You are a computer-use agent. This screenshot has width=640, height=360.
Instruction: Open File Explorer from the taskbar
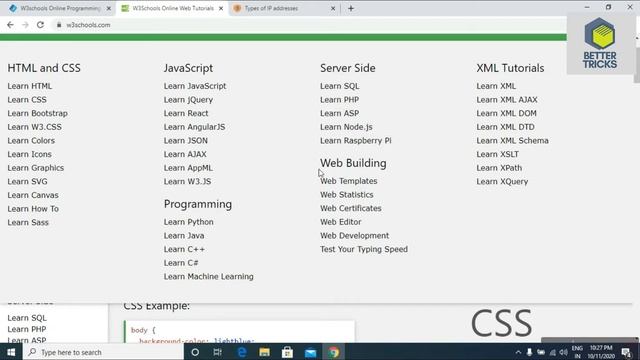264,352
